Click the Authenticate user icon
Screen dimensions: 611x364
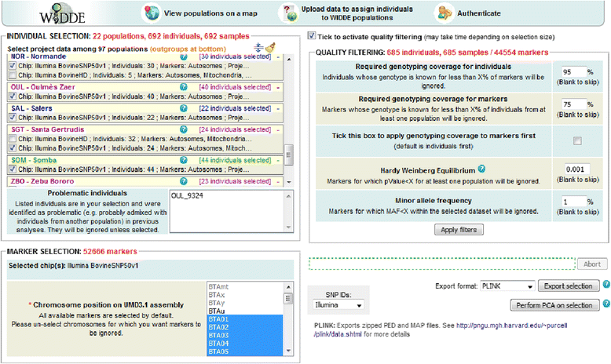coord(446,14)
